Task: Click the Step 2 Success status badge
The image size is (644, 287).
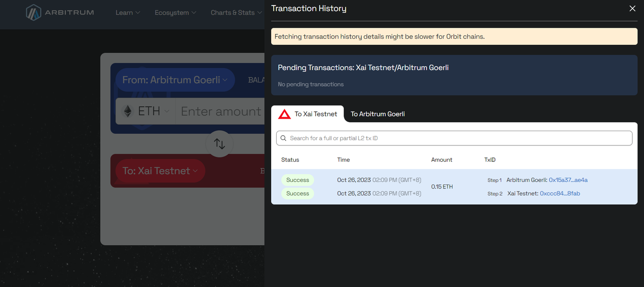Action: pyautogui.click(x=297, y=194)
